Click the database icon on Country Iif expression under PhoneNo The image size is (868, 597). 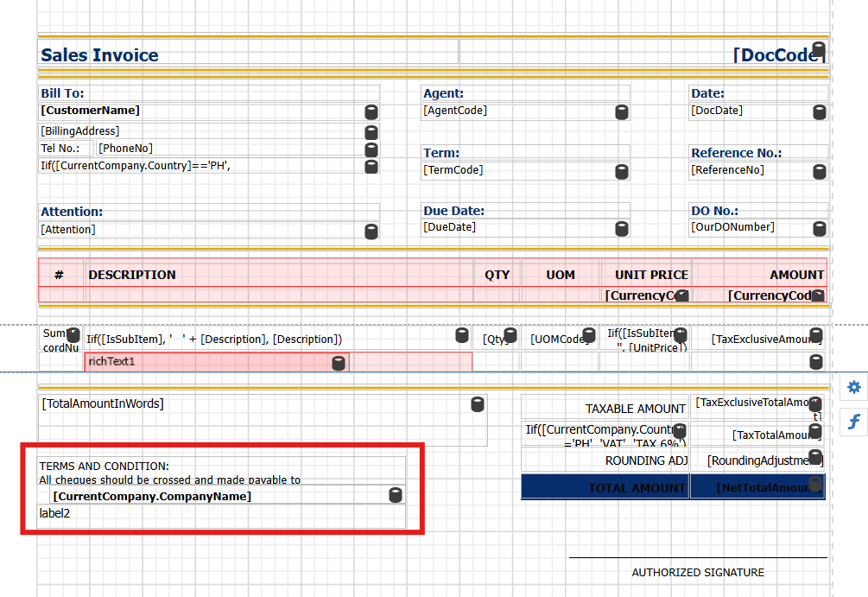pos(371,166)
